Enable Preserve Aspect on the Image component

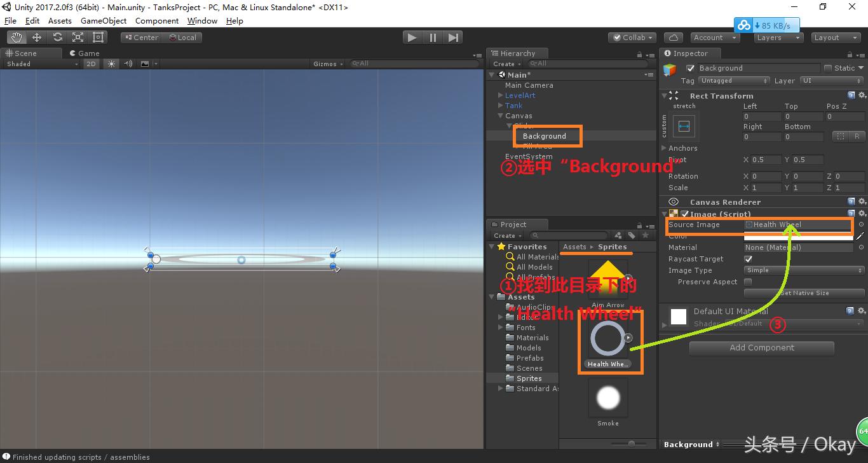click(x=748, y=282)
